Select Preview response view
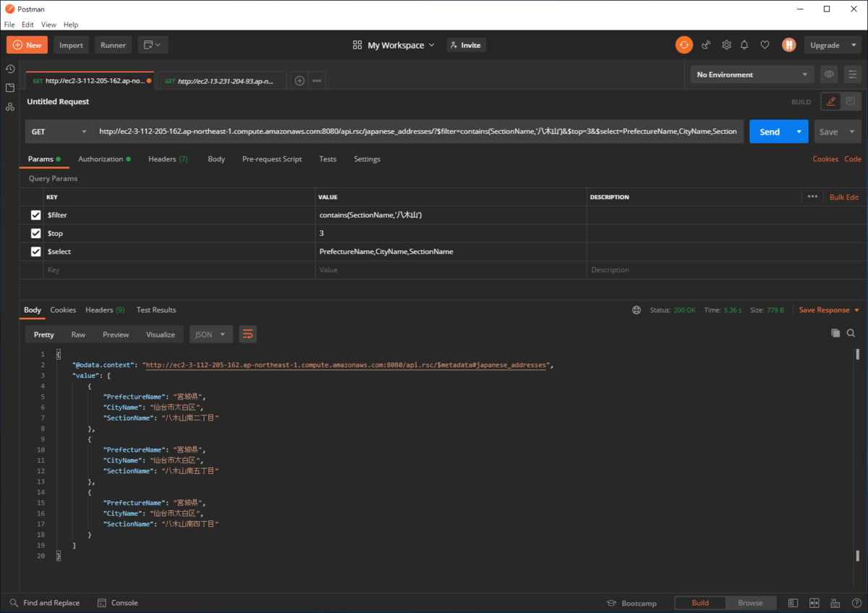 [x=116, y=334]
